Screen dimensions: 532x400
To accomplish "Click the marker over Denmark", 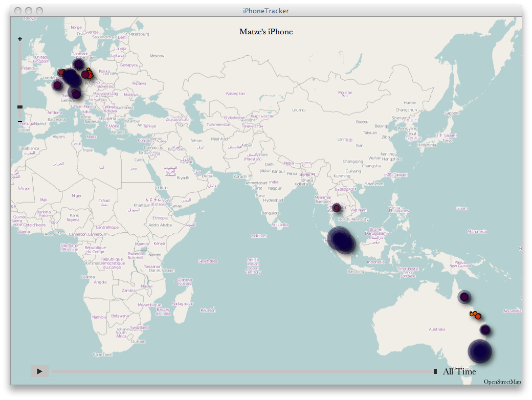I will pos(78,64).
